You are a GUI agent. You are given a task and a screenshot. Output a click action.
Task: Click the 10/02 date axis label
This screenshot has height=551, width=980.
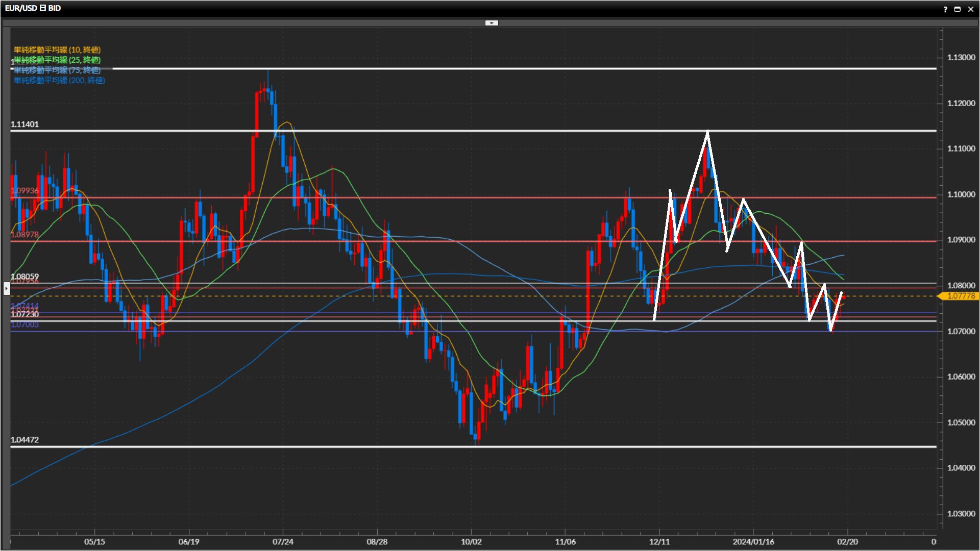(471, 542)
